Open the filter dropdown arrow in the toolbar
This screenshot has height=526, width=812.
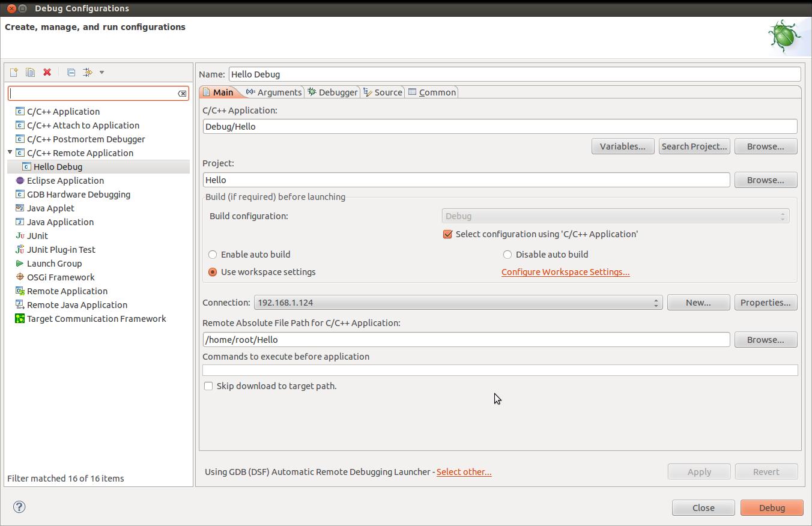[x=101, y=73]
